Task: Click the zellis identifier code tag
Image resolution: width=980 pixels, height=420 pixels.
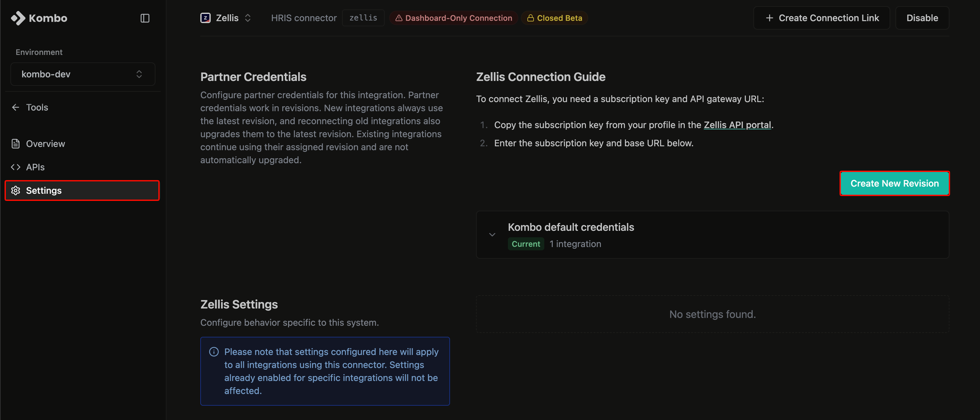Action: tap(363, 18)
